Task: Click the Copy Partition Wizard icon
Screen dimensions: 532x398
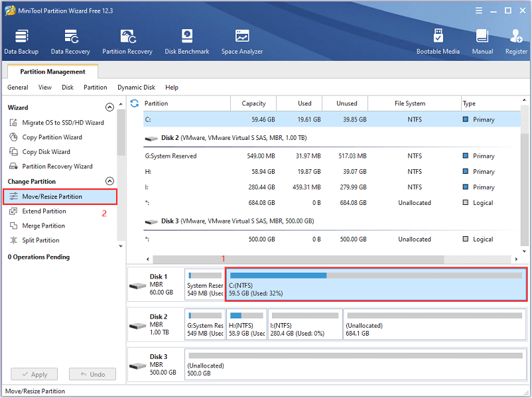Action: tap(13, 137)
